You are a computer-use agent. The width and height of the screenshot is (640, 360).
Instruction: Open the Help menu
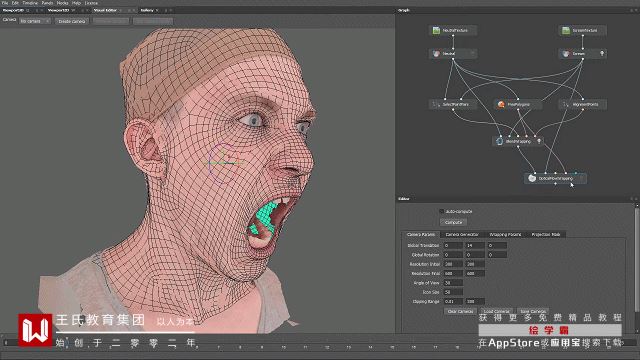tap(76, 3)
